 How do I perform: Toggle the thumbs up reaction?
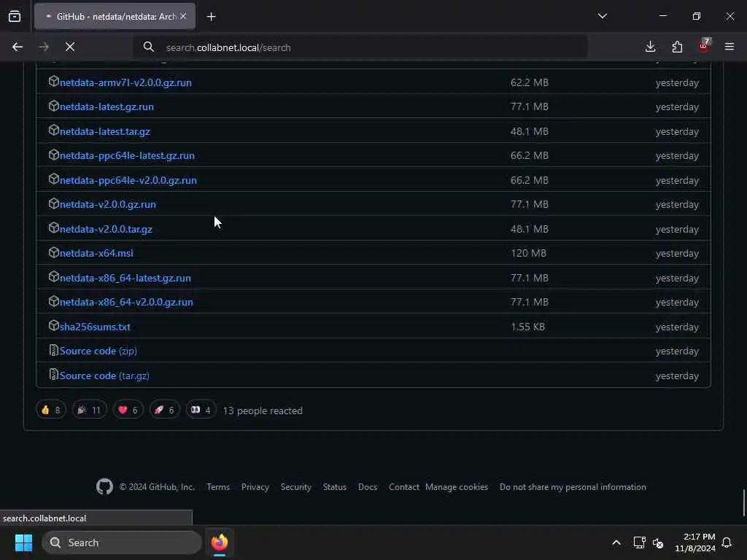[51, 410]
